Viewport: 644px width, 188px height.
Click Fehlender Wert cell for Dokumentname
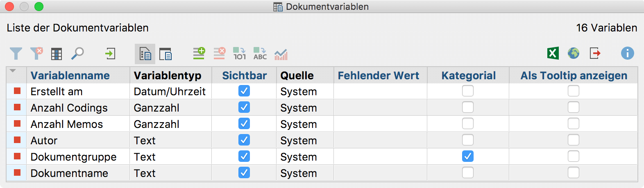pos(380,173)
